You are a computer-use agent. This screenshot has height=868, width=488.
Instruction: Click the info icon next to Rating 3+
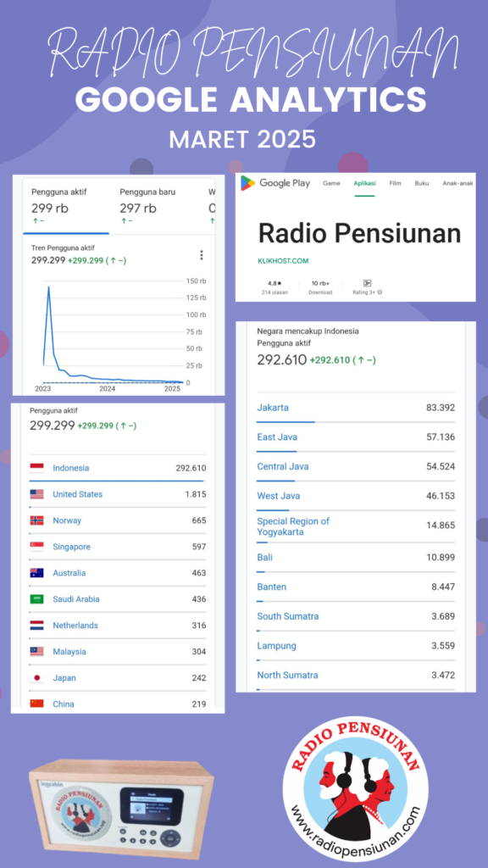click(380, 292)
